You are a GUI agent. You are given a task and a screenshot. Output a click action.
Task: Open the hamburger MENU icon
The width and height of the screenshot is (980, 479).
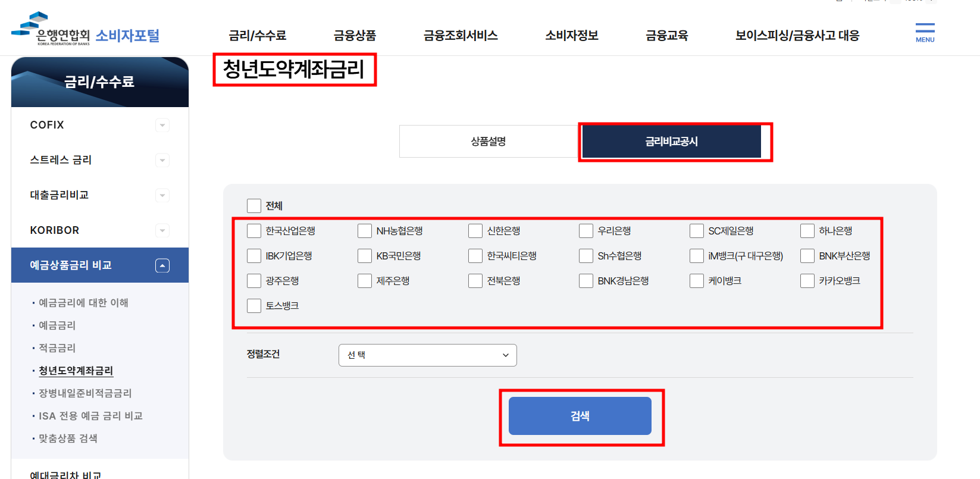[925, 33]
